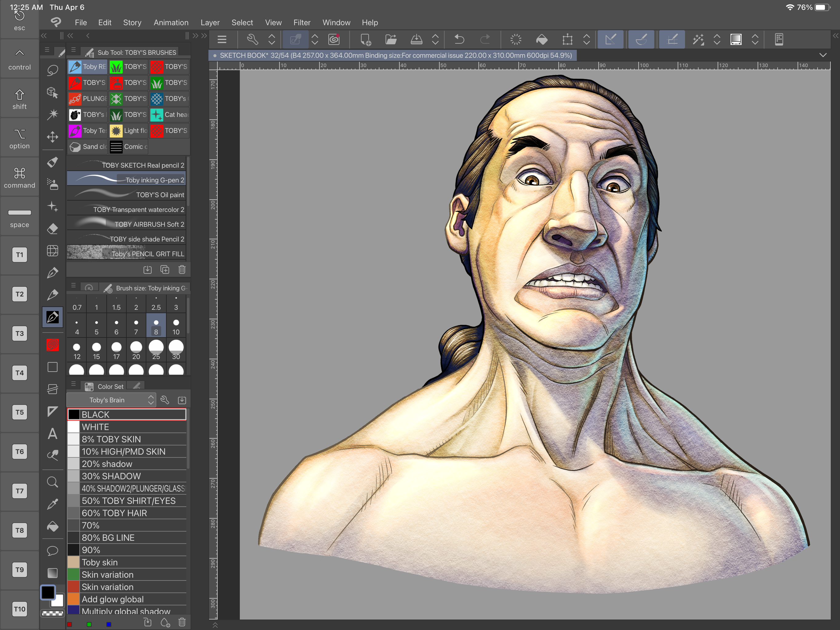Toggle the command modifier key
The image size is (840, 630).
[x=19, y=178]
